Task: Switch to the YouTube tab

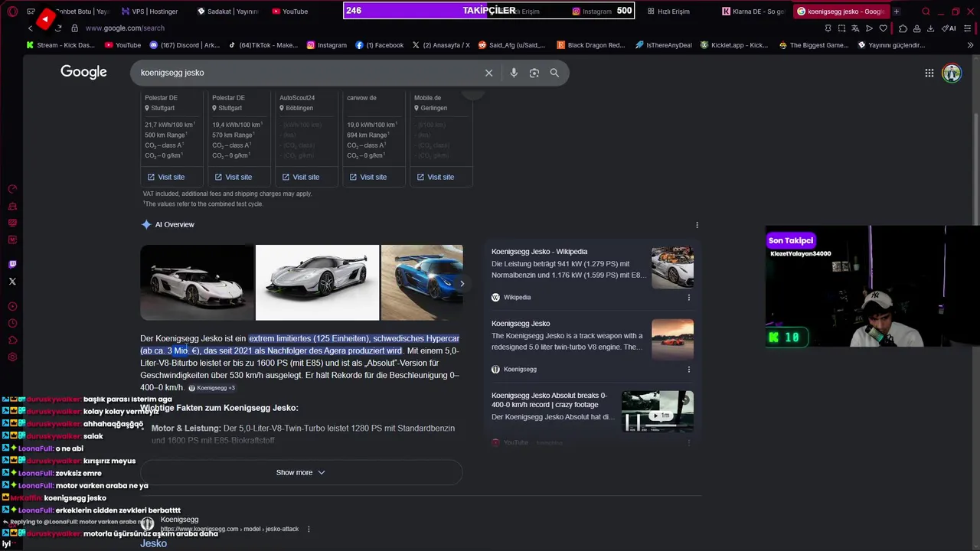Action: coord(291,11)
